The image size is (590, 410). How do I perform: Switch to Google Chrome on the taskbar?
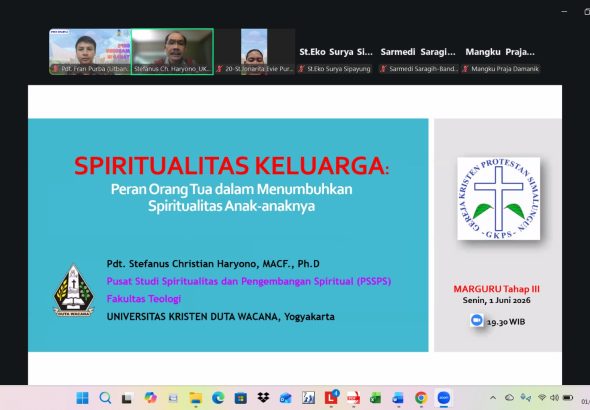[421, 398]
